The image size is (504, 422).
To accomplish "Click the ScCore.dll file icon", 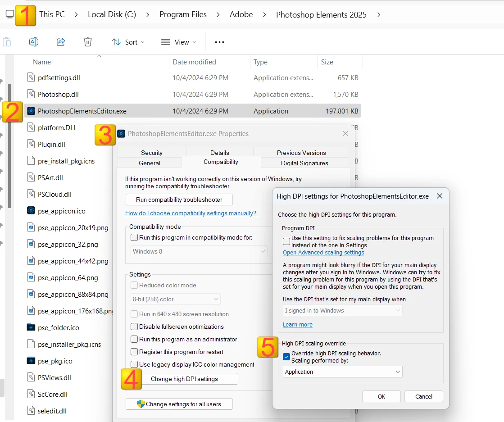I will (31, 394).
